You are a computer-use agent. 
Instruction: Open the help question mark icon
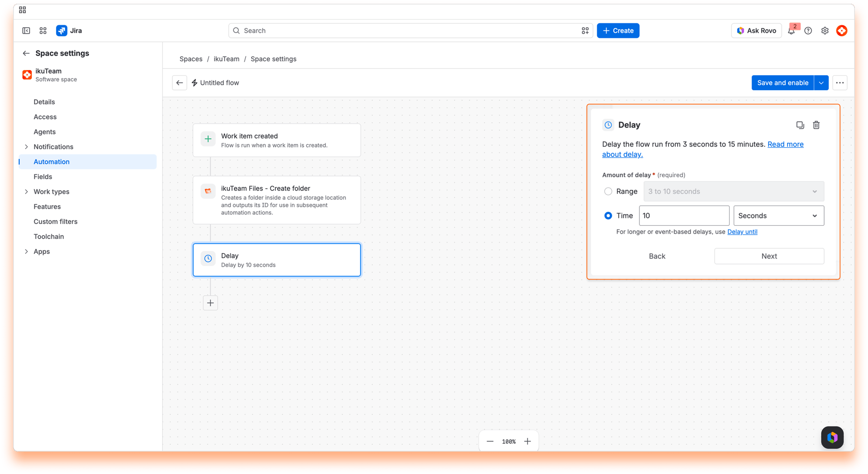(x=808, y=31)
